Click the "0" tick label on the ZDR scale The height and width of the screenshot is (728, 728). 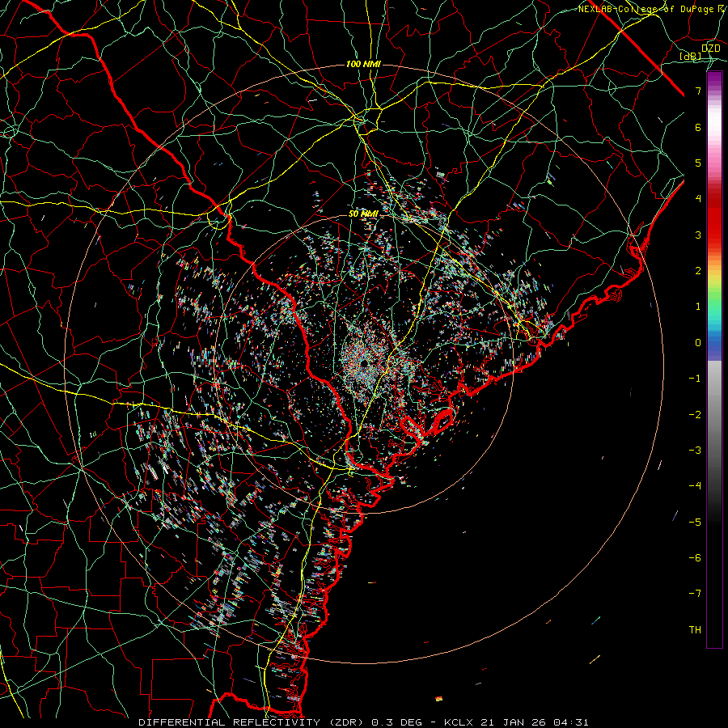698,343
